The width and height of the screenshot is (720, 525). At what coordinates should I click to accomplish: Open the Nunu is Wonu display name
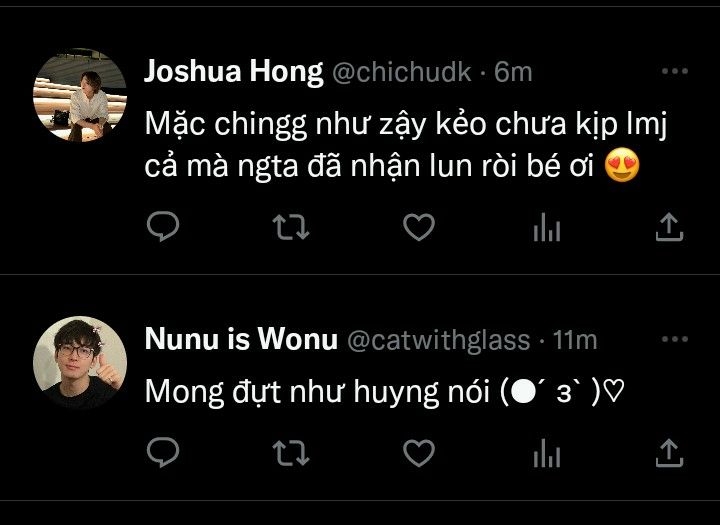(241, 339)
